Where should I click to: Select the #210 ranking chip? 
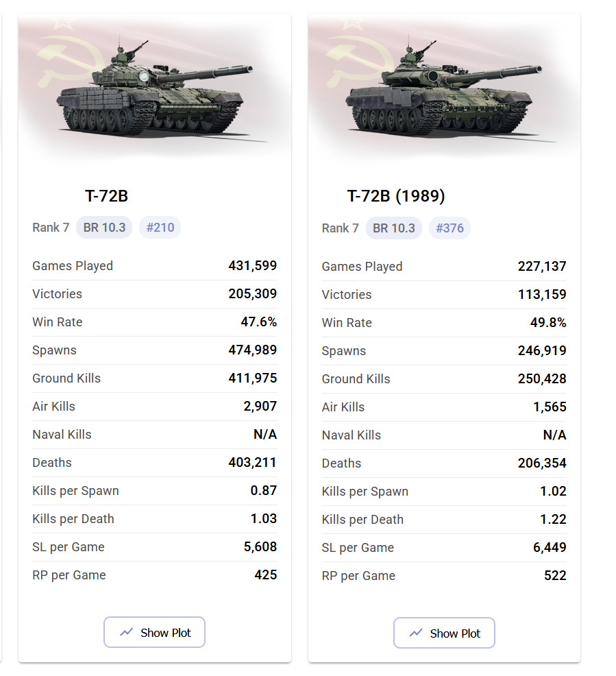[x=160, y=228]
